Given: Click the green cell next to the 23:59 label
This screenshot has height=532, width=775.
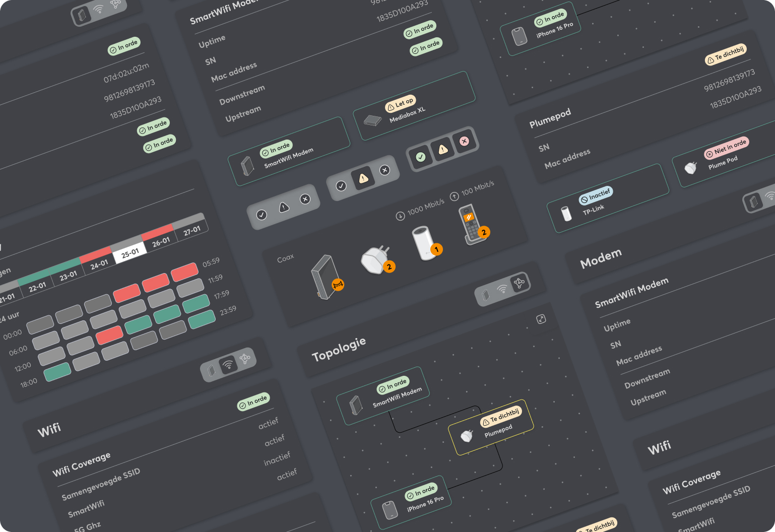Looking at the screenshot, I should 202,319.
